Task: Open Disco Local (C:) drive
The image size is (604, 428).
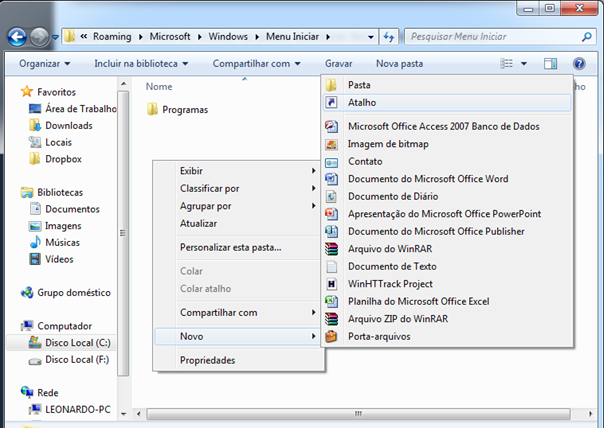Action: (70, 342)
